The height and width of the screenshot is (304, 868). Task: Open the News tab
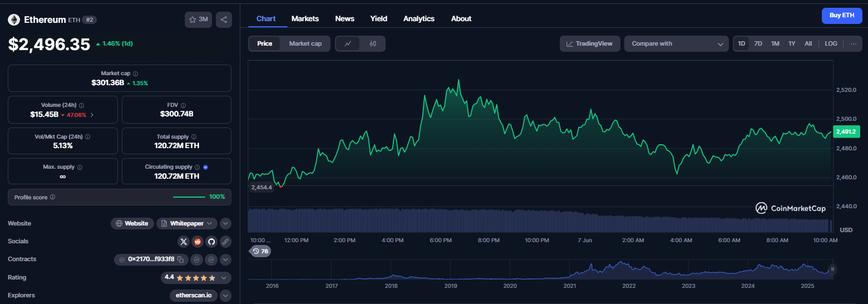pos(344,18)
